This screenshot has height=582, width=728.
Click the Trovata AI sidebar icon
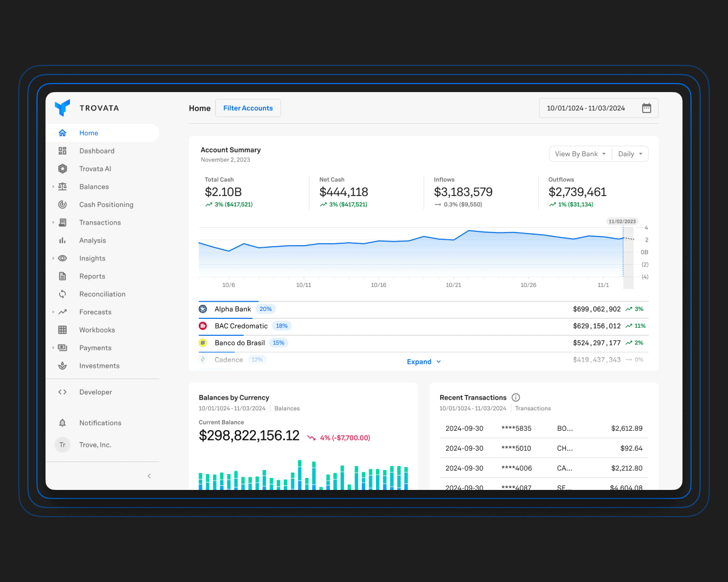[x=63, y=169]
